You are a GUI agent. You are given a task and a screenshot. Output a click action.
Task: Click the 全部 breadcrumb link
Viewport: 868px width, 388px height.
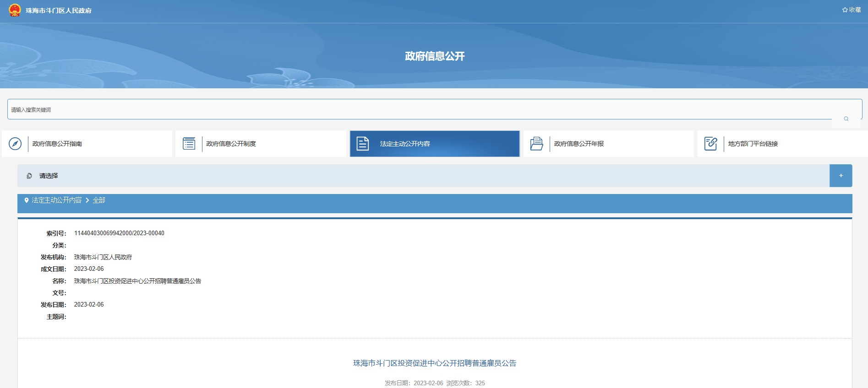(x=99, y=200)
